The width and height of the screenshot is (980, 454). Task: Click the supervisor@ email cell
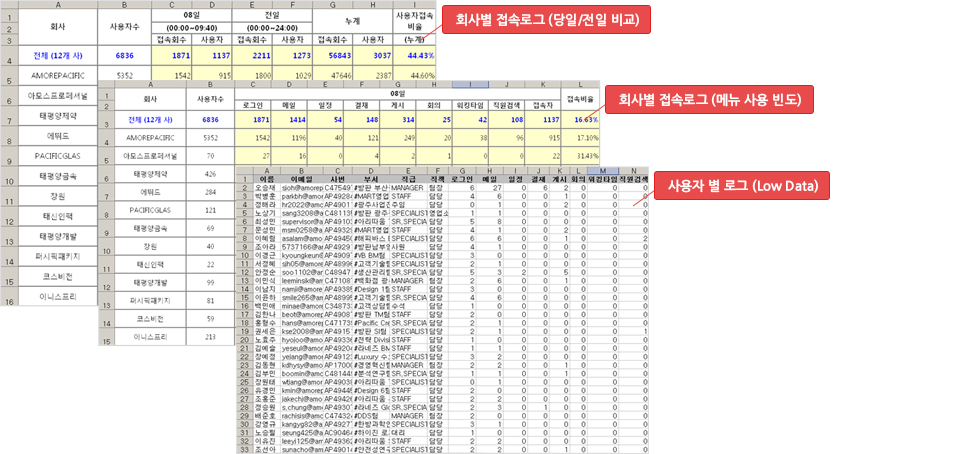point(302,221)
